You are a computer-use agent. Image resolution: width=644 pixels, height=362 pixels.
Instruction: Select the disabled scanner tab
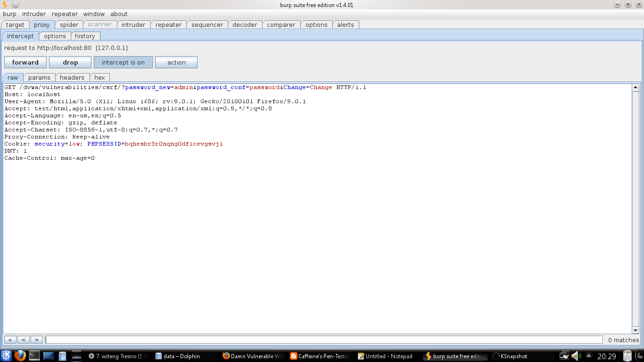coord(100,25)
